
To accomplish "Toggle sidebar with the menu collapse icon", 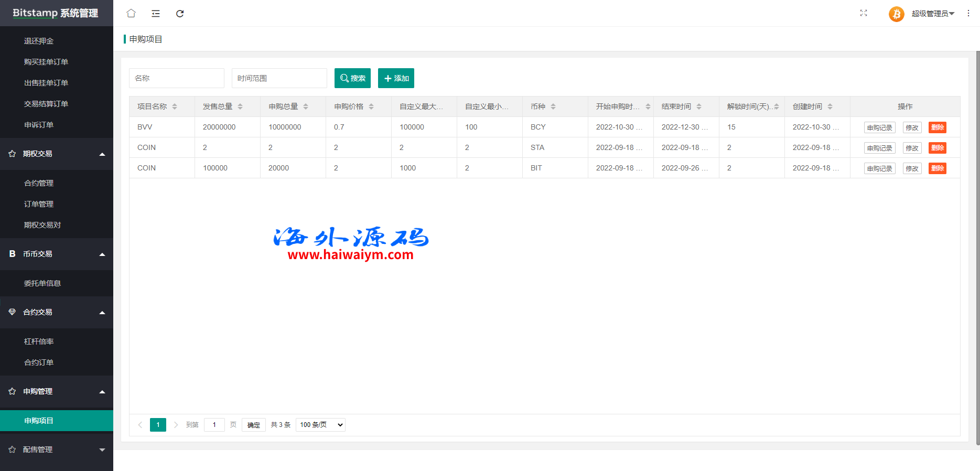I will (156, 14).
